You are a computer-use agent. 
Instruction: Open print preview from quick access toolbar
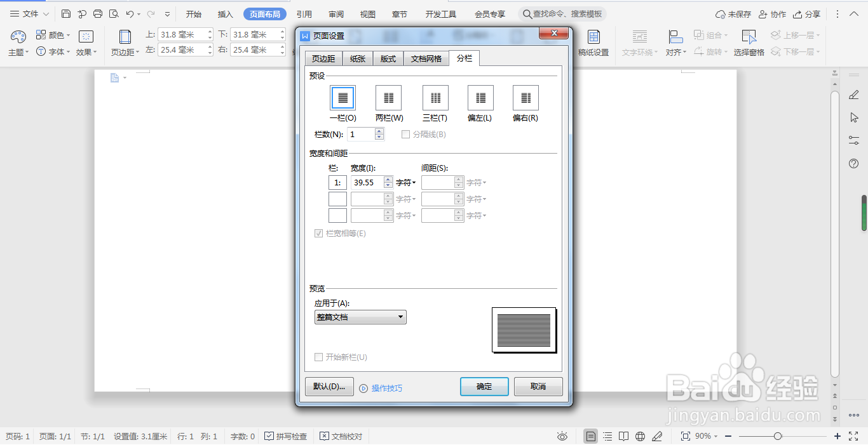[x=114, y=13]
